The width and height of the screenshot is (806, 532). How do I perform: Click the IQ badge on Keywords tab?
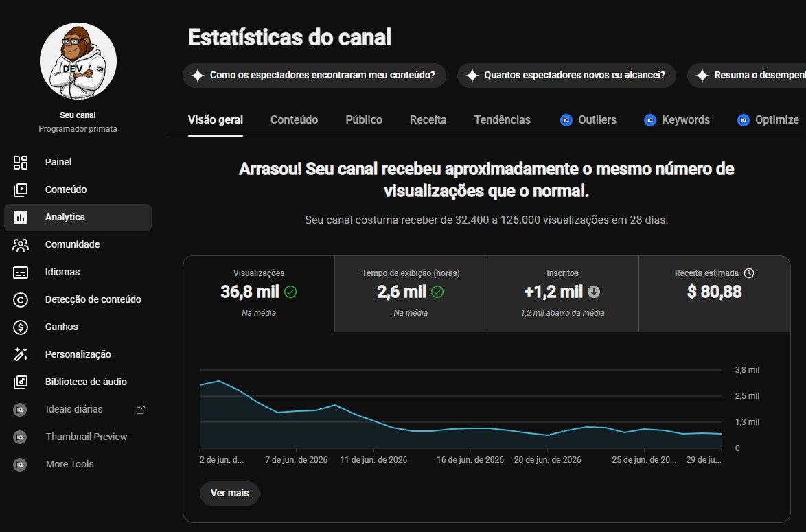pyautogui.click(x=649, y=120)
